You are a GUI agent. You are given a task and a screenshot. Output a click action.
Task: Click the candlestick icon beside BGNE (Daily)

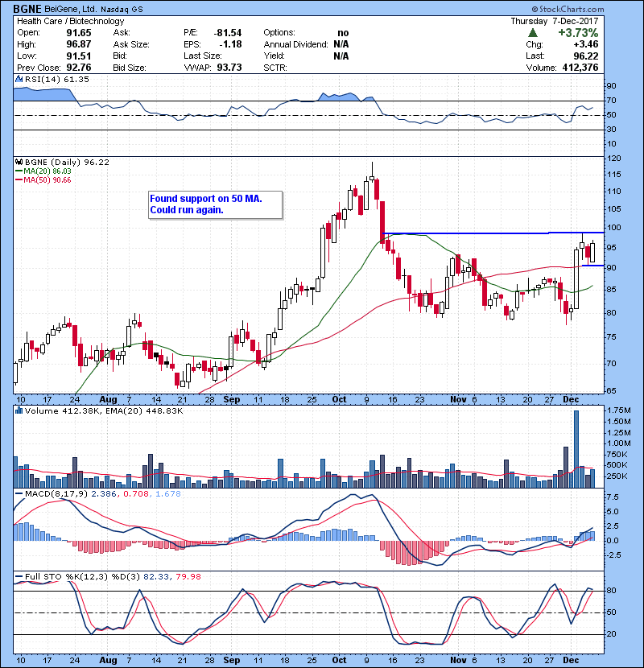tap(19, 162)
